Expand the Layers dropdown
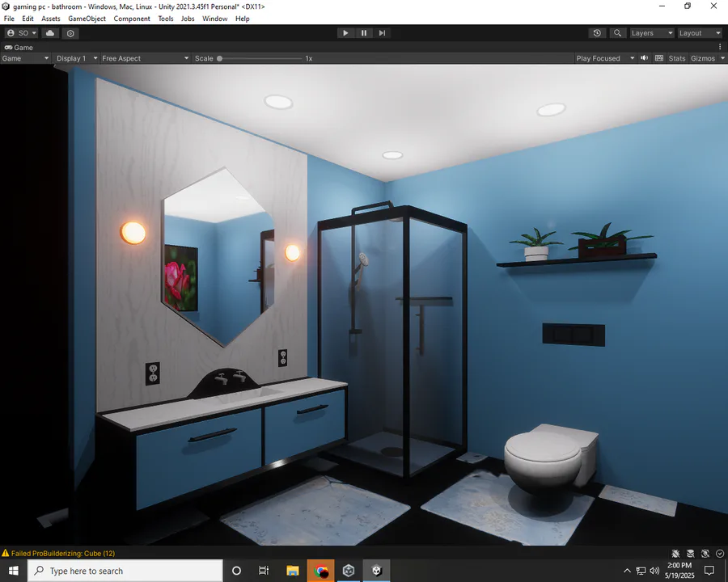This screenshot has width=728, height=582. coord(651,33)
